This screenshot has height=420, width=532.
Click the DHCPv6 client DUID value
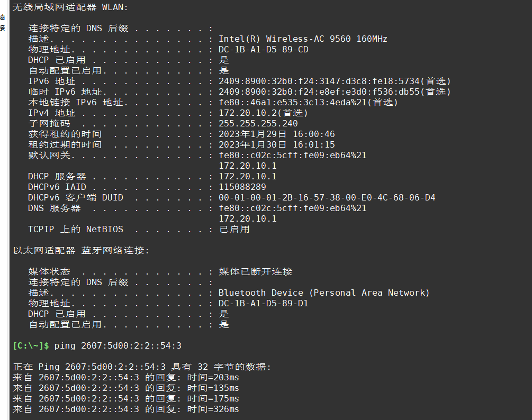coord(327,198)
